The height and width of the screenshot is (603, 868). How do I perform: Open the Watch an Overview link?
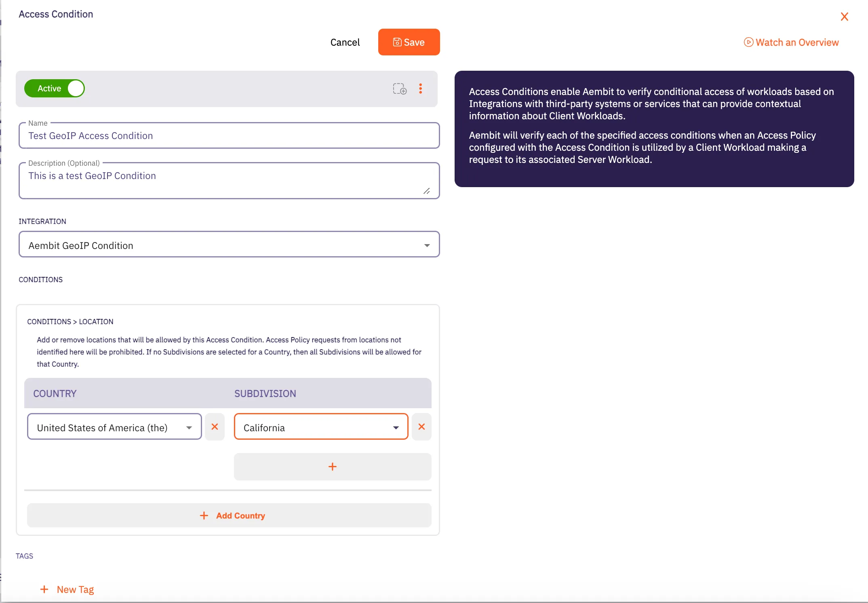click(x=797, y=42)
